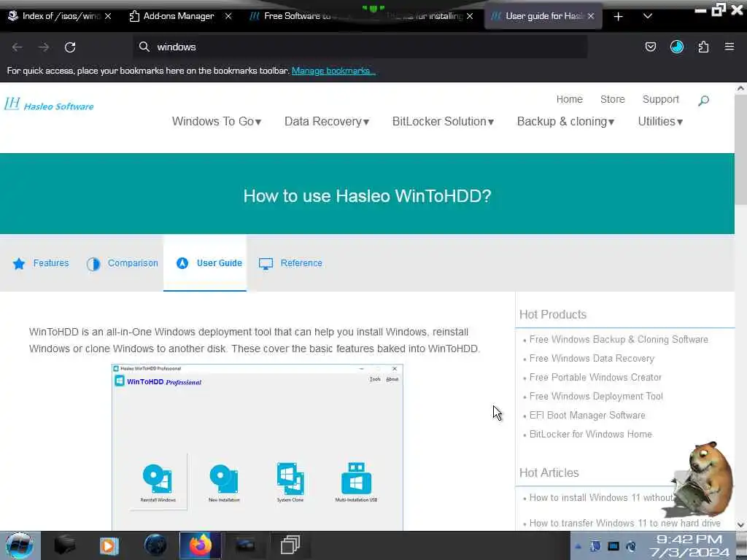Open the blue profile circle toolbar icon
The width and height of the screenshot is (747, 560).
pos(677,47)
